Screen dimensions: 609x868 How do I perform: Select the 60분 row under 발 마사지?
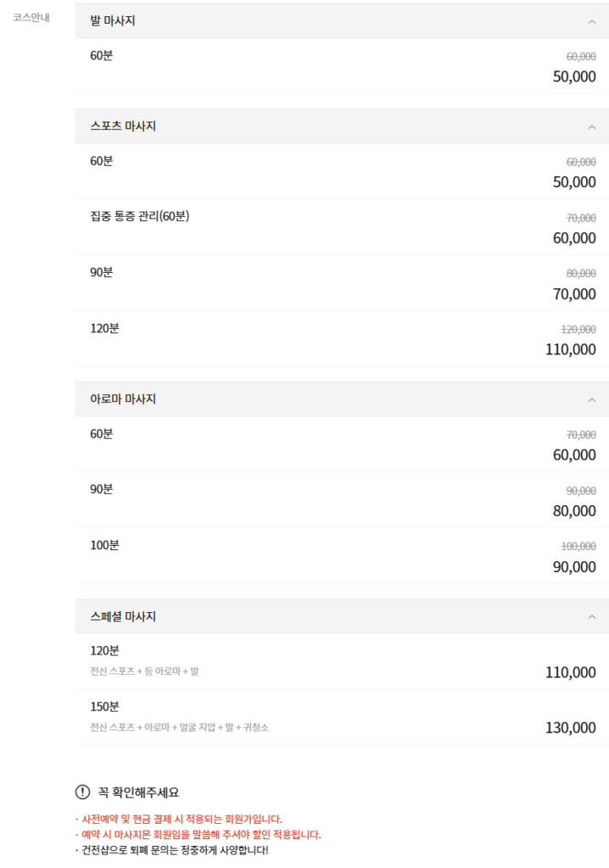(102, 56)
